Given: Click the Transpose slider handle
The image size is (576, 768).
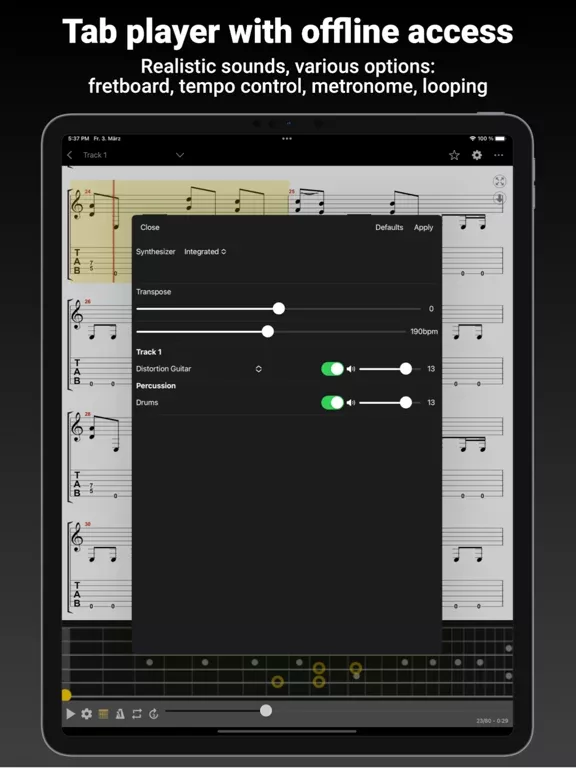Looking at the screenshot, I should [279, 309].
